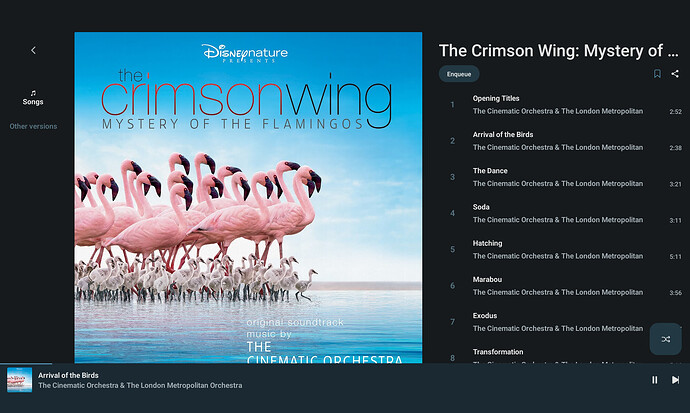Click track number 6

(452, 286)
